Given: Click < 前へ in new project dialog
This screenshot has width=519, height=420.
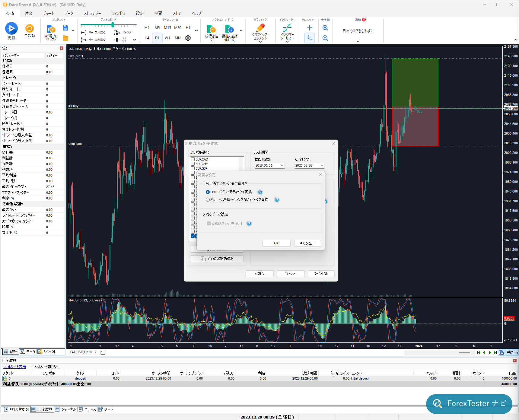Looking at the screenshot, I should point(259,274).
